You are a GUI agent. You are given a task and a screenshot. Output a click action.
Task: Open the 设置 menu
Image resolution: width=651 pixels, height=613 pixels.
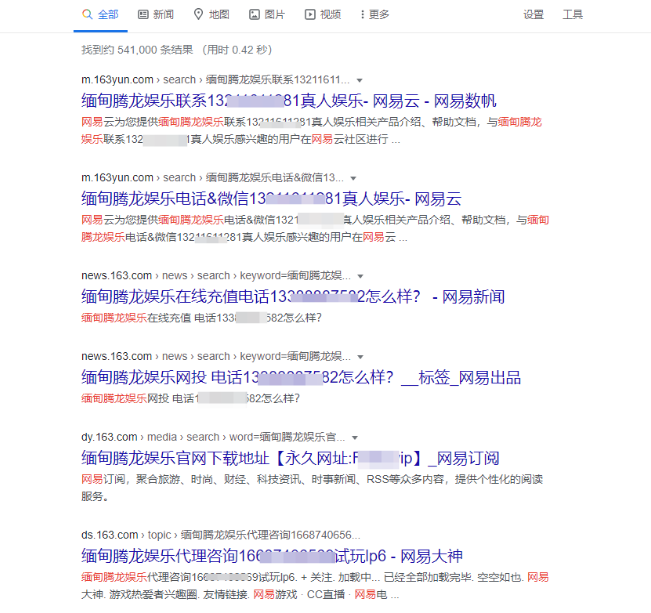pyautogui.click(x=534, y=15)
